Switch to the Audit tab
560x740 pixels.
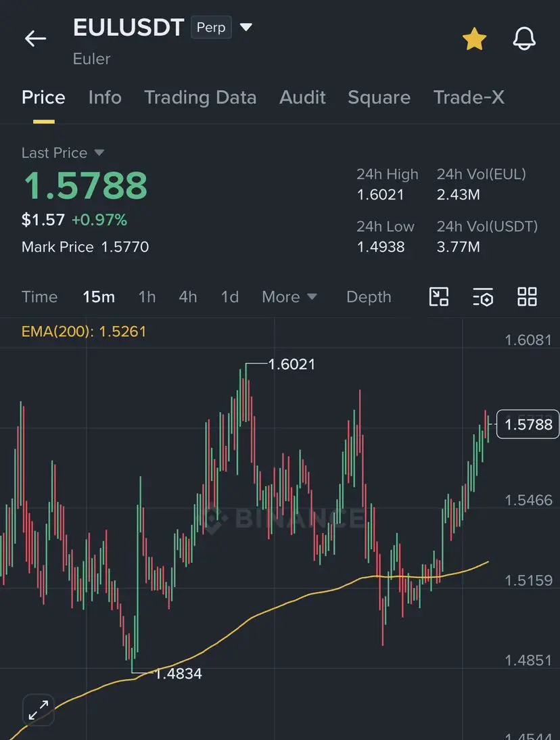click(x=302, y=97)
